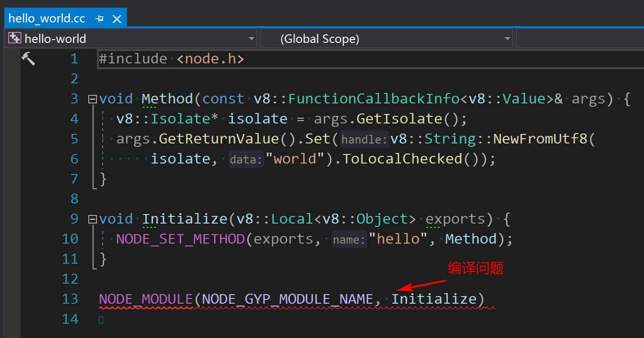Close the hello_world.cc tab
This screenshot has height=338, width=644.
(x=116, y=19)
